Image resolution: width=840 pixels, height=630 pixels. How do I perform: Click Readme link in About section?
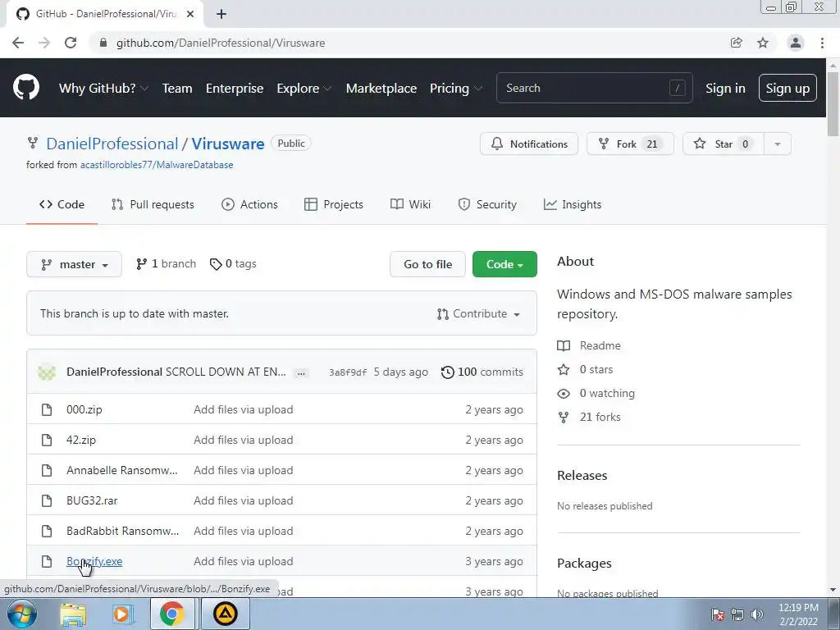point(600,345)
